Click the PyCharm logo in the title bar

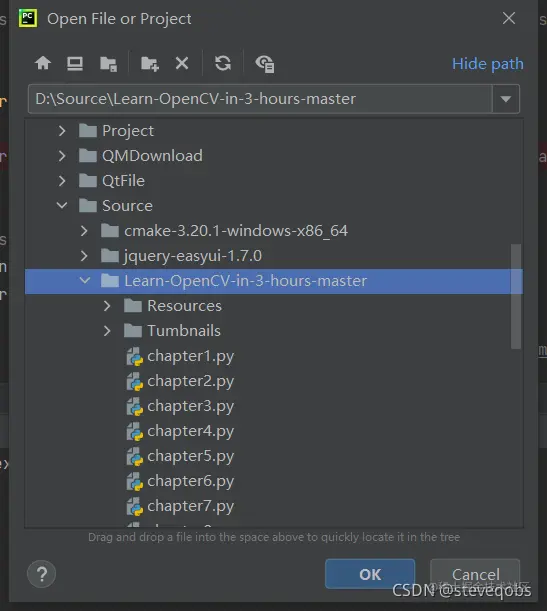tap(28, 18)
